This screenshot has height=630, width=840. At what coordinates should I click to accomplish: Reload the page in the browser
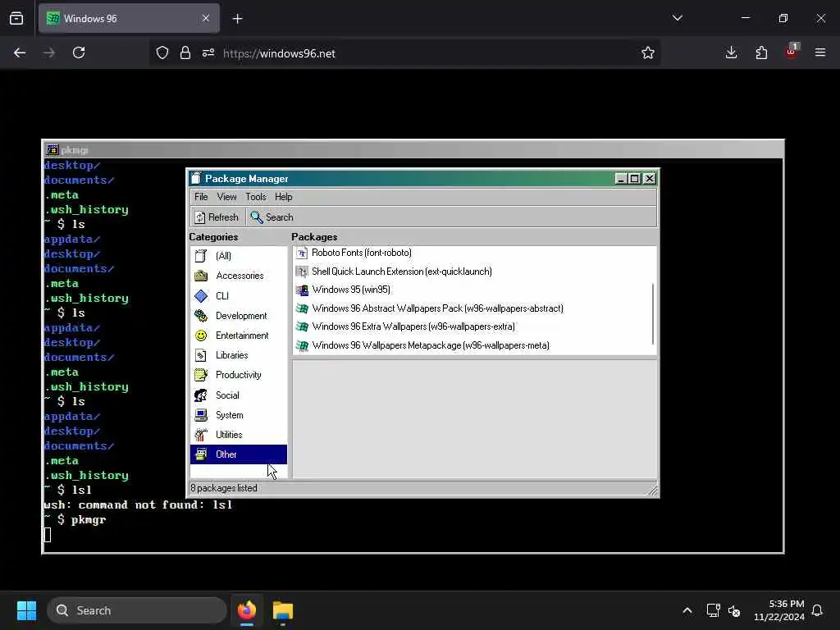tap(79, 52)
